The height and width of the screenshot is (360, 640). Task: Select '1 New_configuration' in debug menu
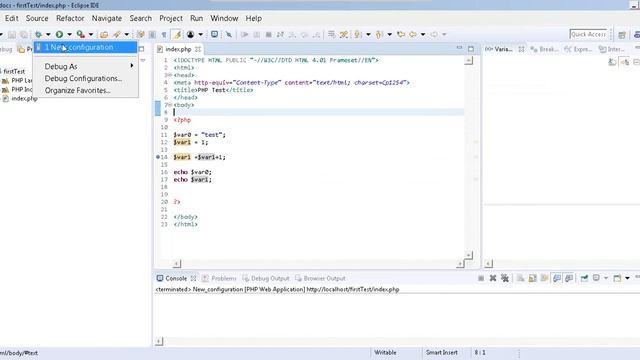[85, 47]
